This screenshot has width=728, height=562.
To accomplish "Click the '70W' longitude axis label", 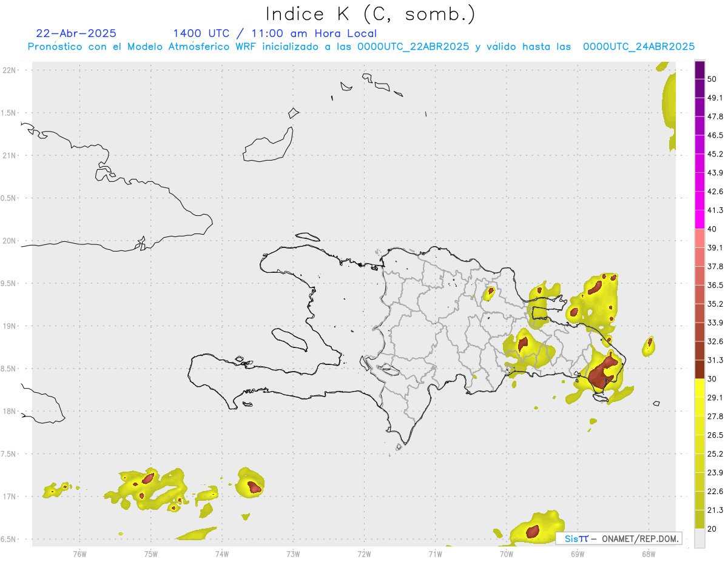I will tap(507, 554).
